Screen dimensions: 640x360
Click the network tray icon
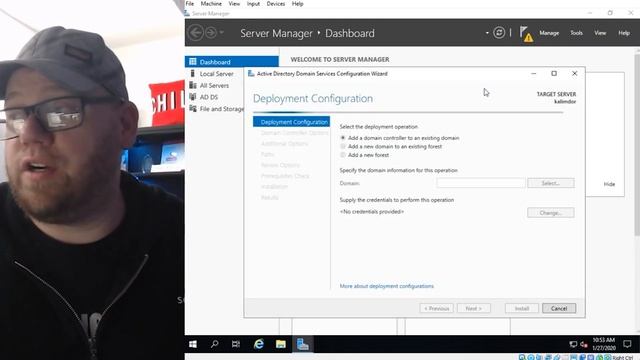coord(573,344)
